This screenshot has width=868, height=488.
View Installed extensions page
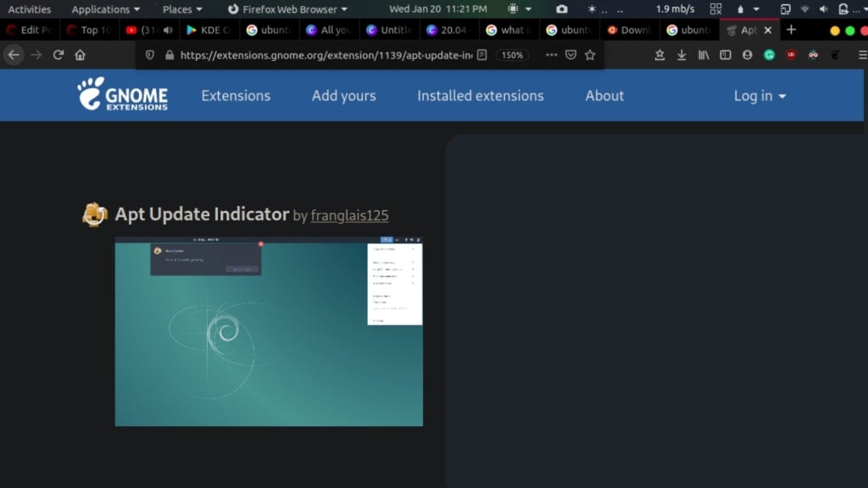[x=481, y=96]
